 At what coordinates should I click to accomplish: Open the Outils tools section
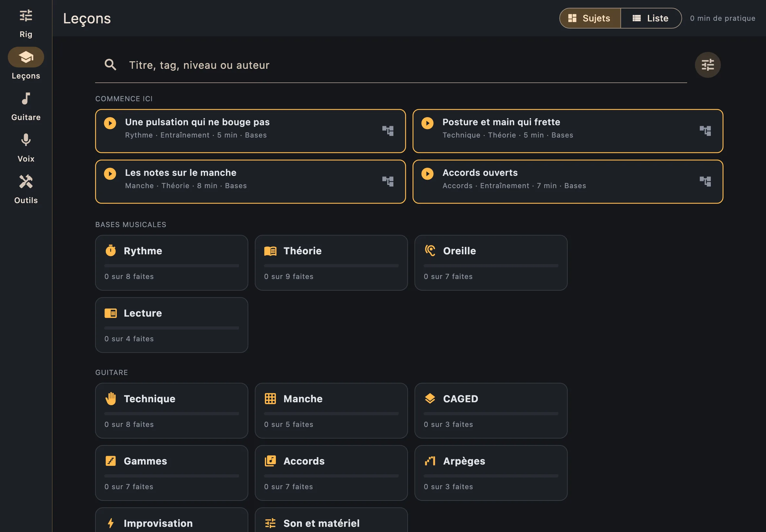click(x=26, y=189)
